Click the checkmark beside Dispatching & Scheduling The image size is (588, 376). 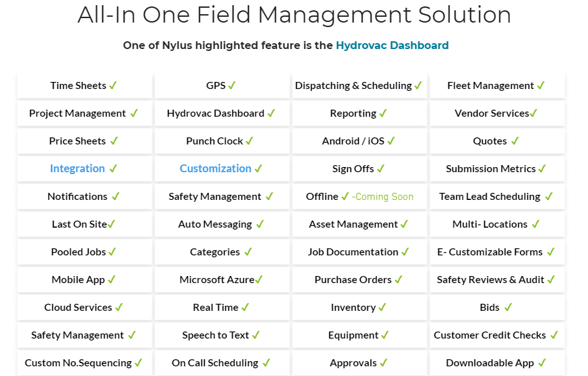pyautogui.click(x=418, y=85)
